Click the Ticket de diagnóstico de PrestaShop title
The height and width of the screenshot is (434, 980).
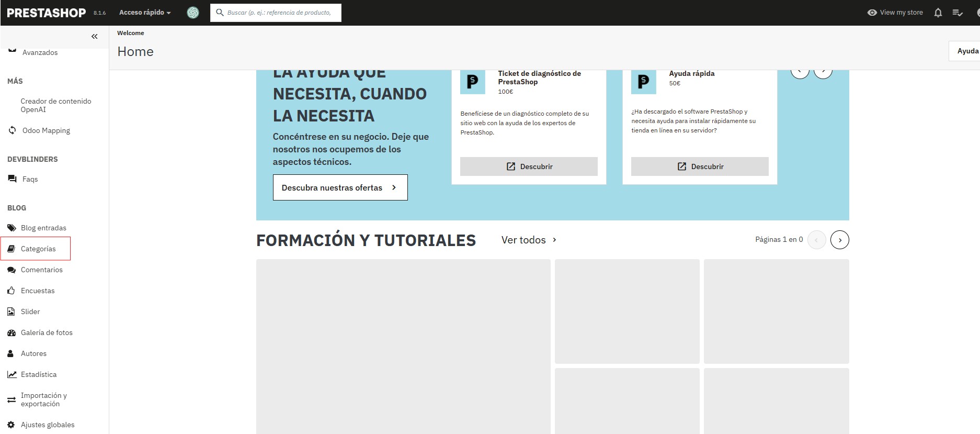[539, 77]
